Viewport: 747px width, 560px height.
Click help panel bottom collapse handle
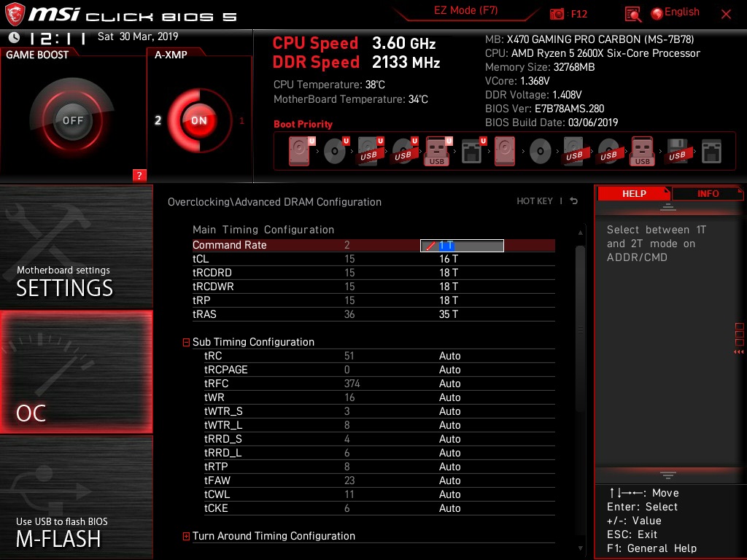coord(668,475)
